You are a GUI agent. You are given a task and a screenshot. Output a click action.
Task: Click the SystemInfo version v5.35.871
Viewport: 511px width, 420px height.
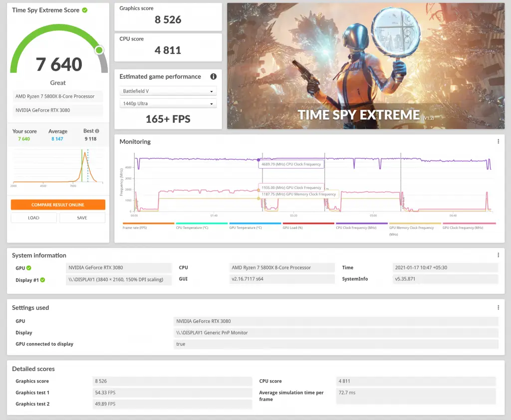point(445,279)
